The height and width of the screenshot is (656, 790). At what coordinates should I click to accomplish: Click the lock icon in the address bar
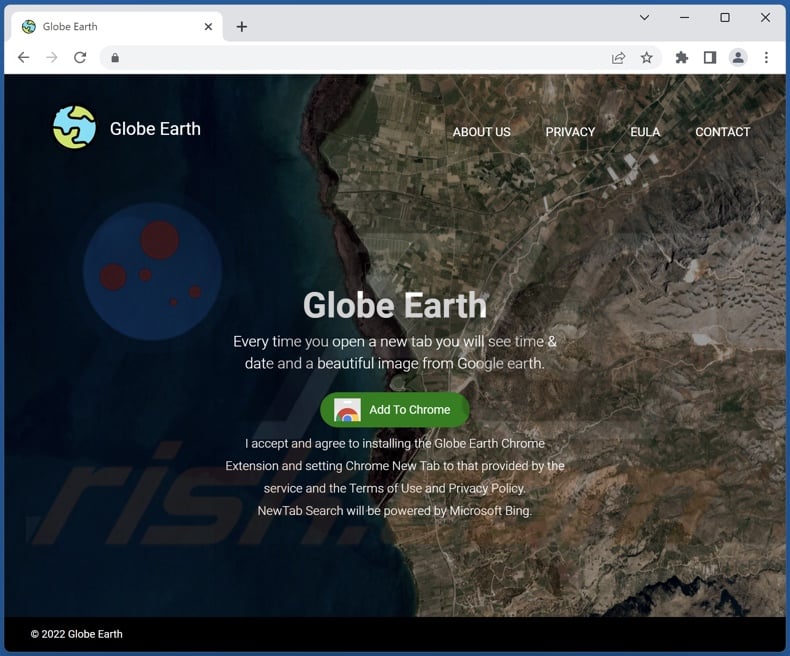pyautogui.click(x=115, y=58)
